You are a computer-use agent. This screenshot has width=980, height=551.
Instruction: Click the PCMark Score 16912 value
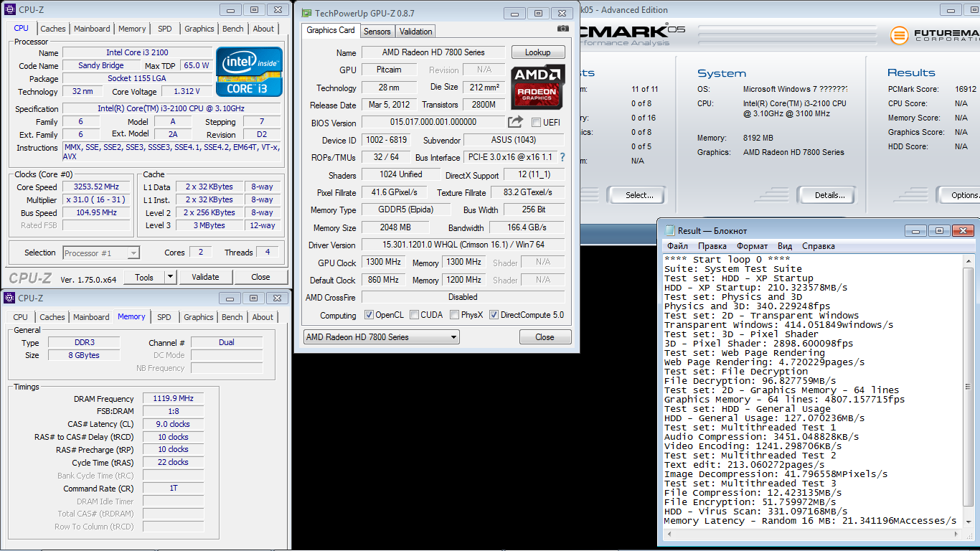(x=965, y=90)
